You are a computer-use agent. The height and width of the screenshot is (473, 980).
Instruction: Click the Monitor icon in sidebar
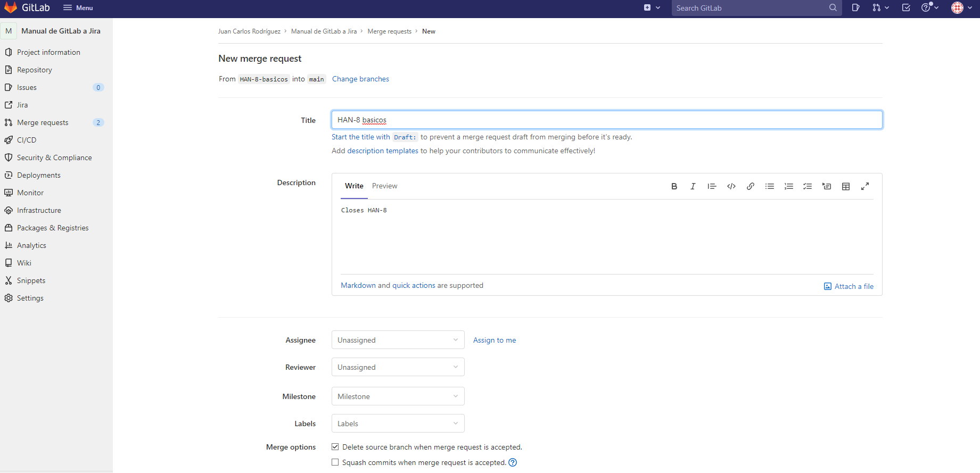9,193
